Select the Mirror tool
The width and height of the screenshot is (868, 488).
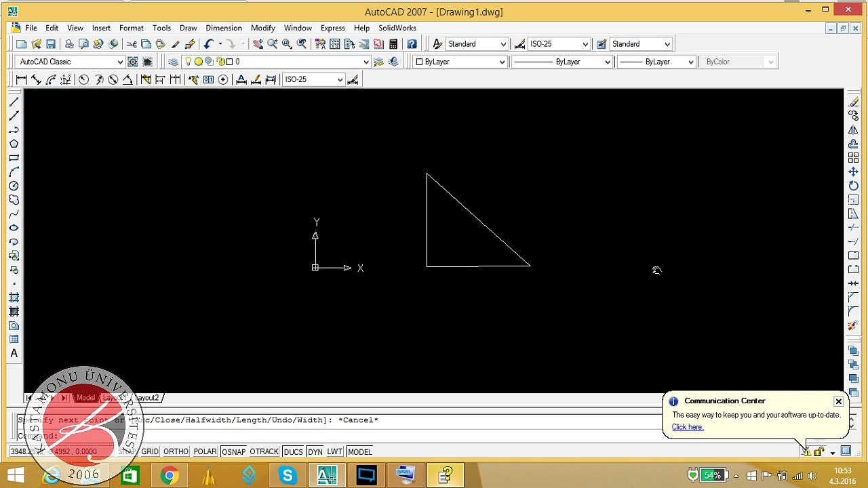(x=853, y=129)
